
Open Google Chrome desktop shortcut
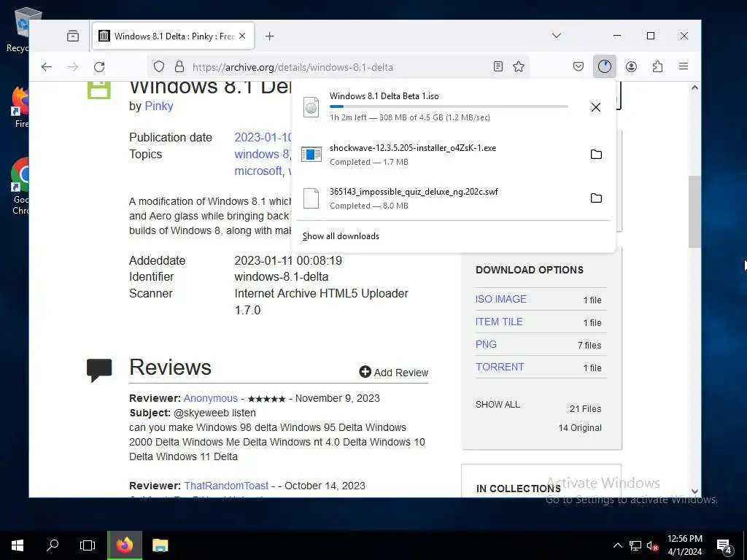21,187
